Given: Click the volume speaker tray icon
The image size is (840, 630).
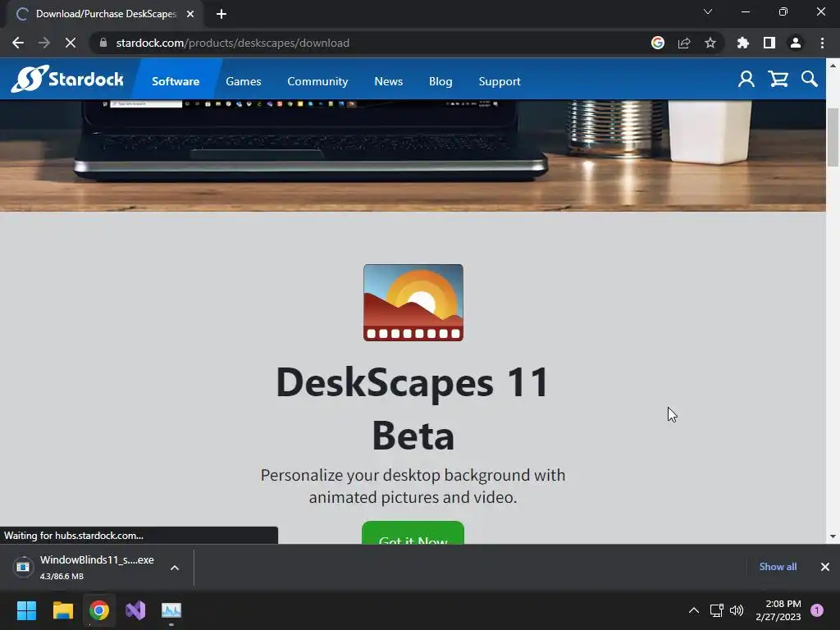Looking at the screenshot, I should 737,610.
